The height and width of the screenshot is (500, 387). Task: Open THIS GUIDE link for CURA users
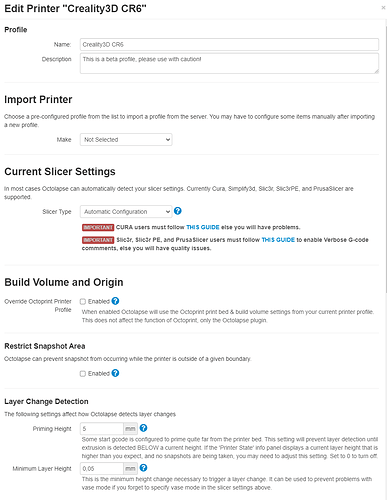[203, 227]
